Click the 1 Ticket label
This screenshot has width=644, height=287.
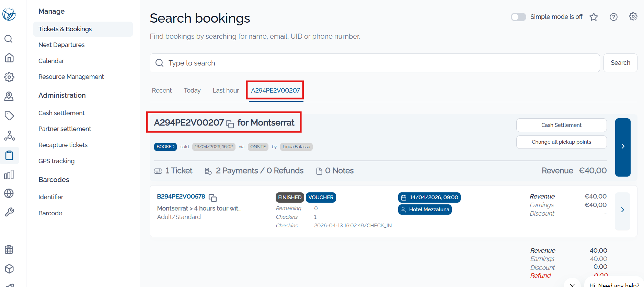click(179, 171)
